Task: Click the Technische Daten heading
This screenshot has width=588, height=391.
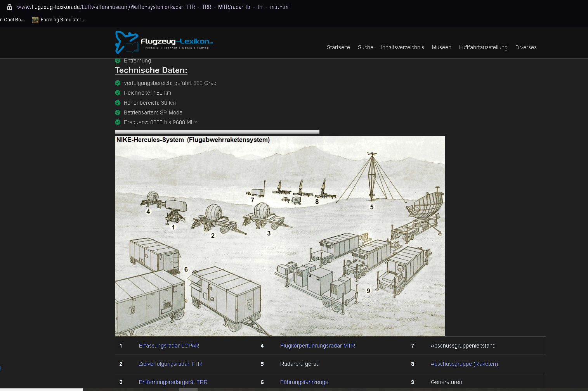Action: point(151,70)
